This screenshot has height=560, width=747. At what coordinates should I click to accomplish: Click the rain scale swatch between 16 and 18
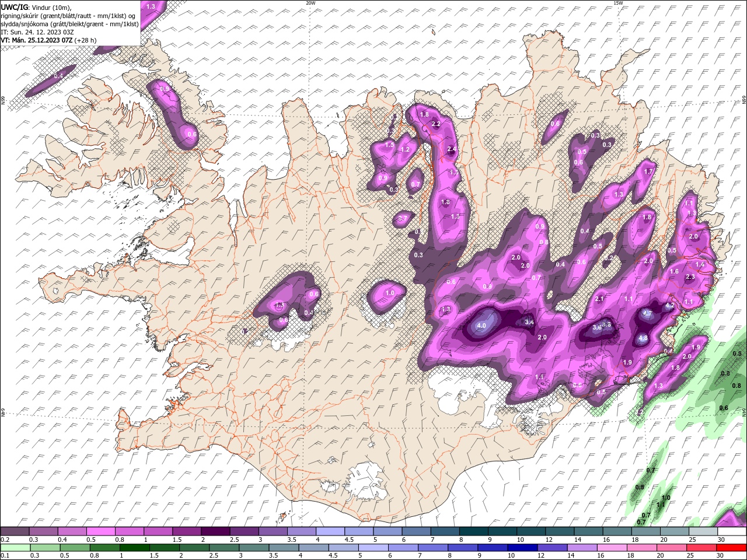pyautogui.click(x=611, y=548)
